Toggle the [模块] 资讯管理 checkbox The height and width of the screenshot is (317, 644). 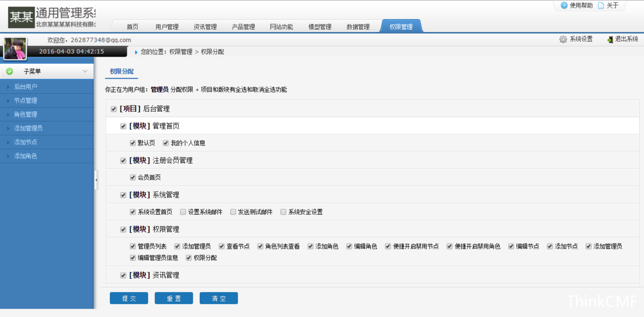click(x=123, y=275)
